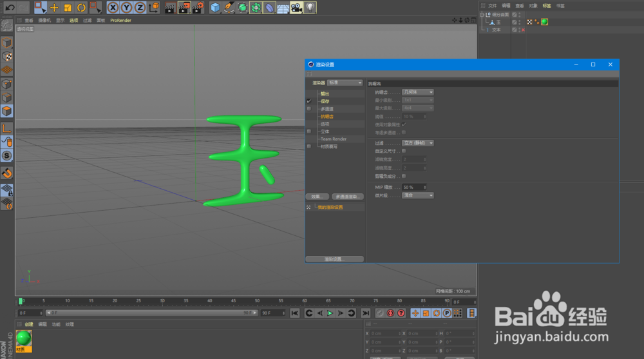Open the disabled 4x4 maximum level dropdown
The image size is (644, 359).
(x=418, y=108)
